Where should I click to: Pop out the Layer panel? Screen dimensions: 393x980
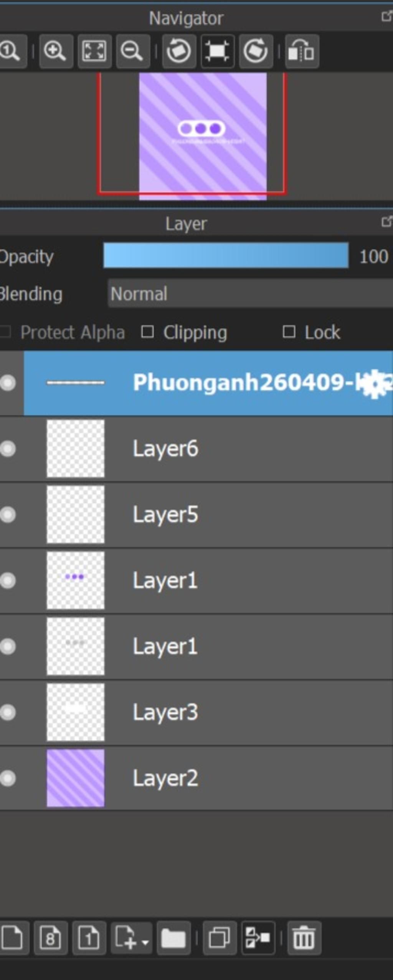click(x=386, y=222)
